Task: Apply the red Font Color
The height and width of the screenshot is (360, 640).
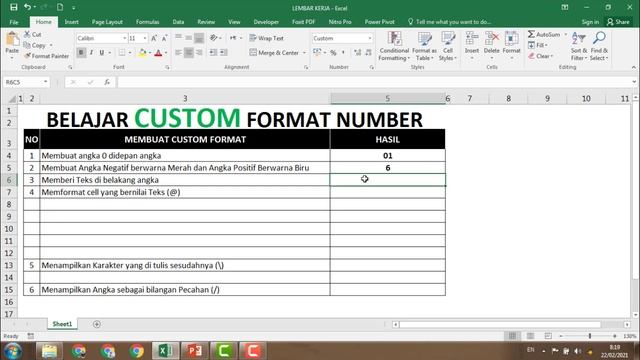Action: coord(158,53)
